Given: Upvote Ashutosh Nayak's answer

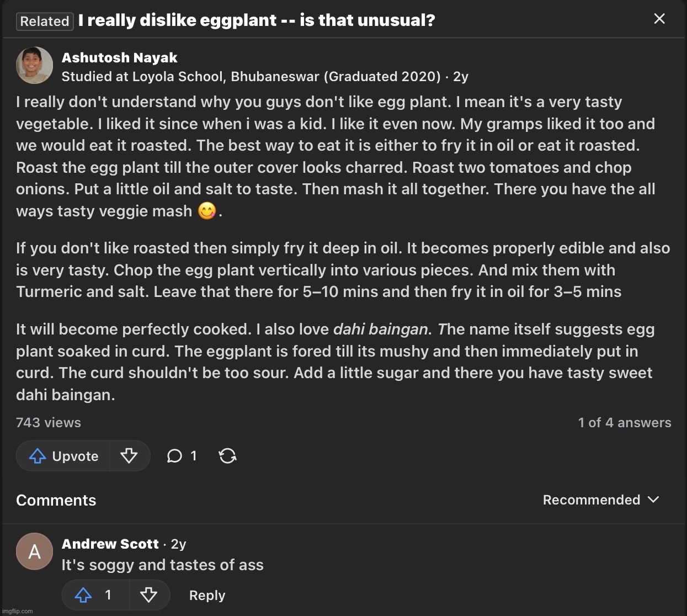Looking at the screenshot, I should (63, 456).
